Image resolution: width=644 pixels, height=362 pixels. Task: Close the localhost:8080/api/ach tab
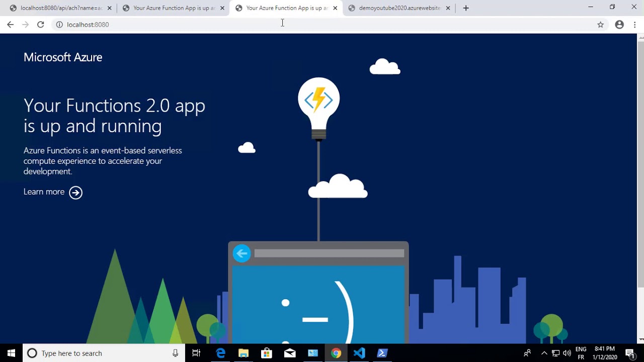click(x=109, y=8)
